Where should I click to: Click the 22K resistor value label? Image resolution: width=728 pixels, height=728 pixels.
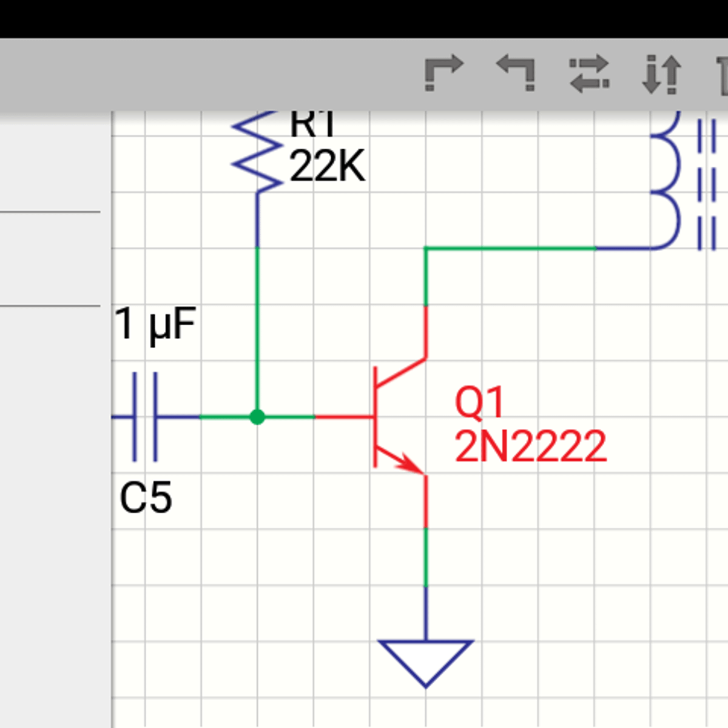[327, 167]
